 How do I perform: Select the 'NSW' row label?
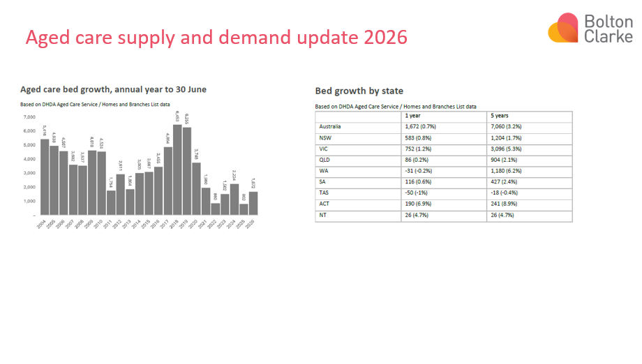point(325,138)
